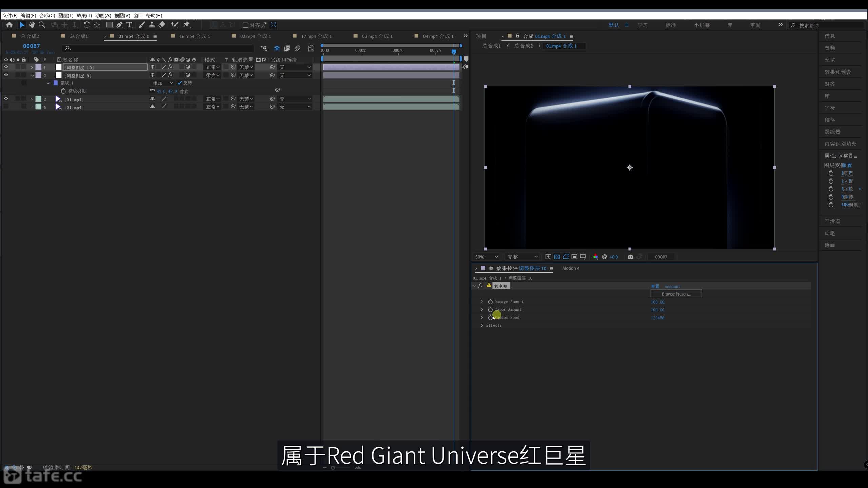Expand the Damage Amount property
Screen dimensions: 868x488
coord(482,302)
